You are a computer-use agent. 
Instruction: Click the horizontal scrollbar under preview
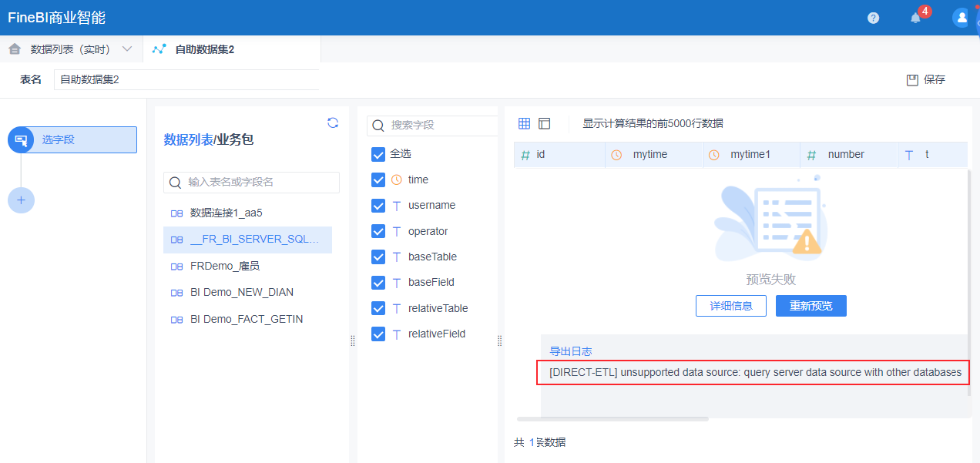coord(612,419)
